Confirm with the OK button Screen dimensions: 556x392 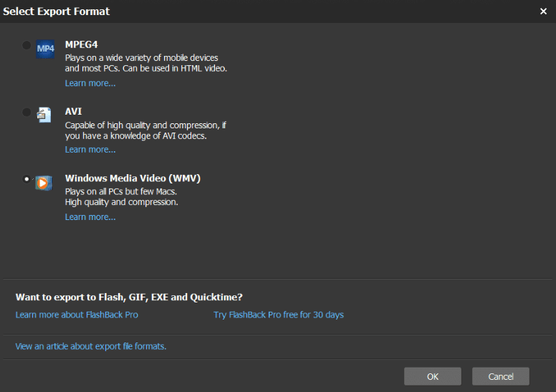(433, 376)
